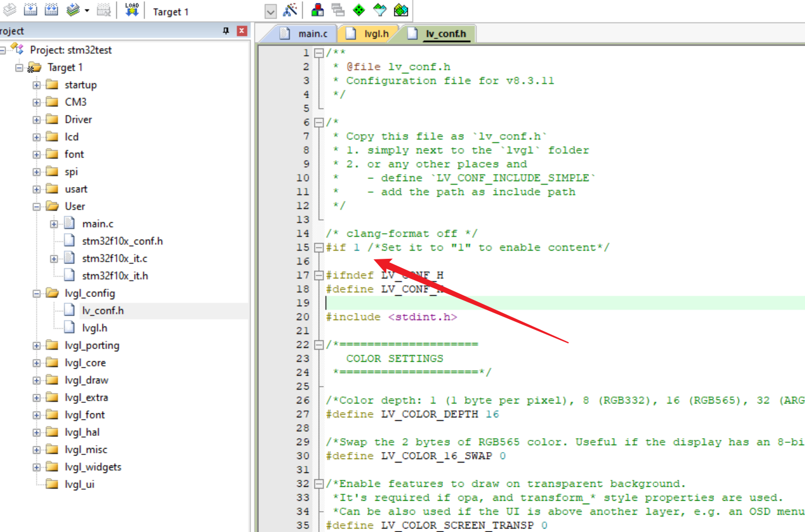
Task: Collapse the code fold at line 15
Action: pyautogui.click(x=319, y=248)
